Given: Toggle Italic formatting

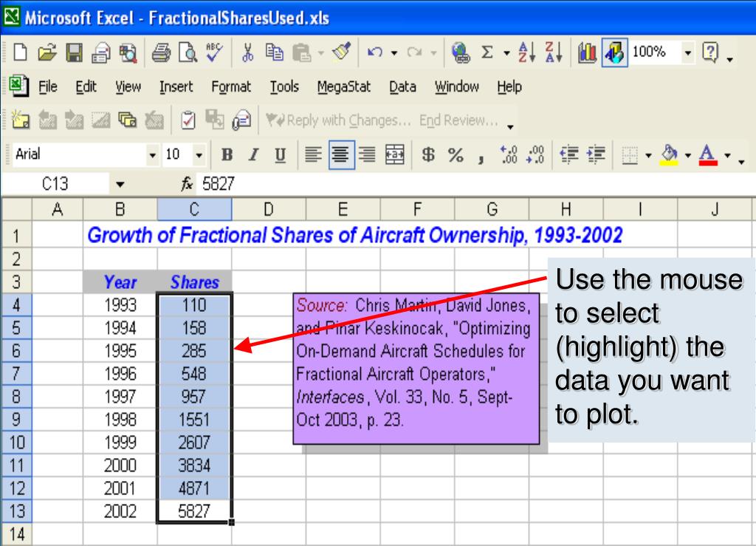Looking at the screenshot, I should tap(253, 155).
